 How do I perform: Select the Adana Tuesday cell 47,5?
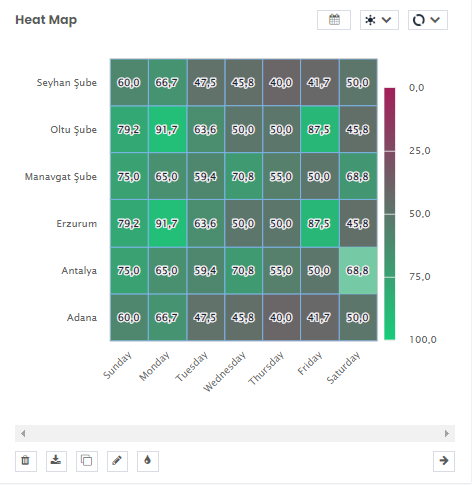click(206, 317)
